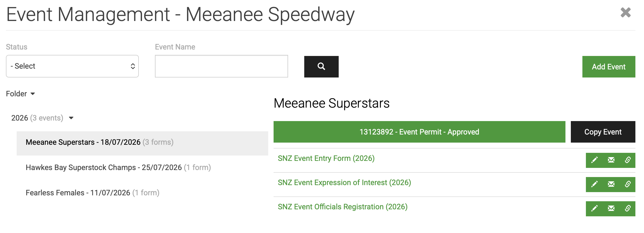Edit the SNZ Event Entry Form
Viewport: 644px width, 233px height.
click(594, 160)
